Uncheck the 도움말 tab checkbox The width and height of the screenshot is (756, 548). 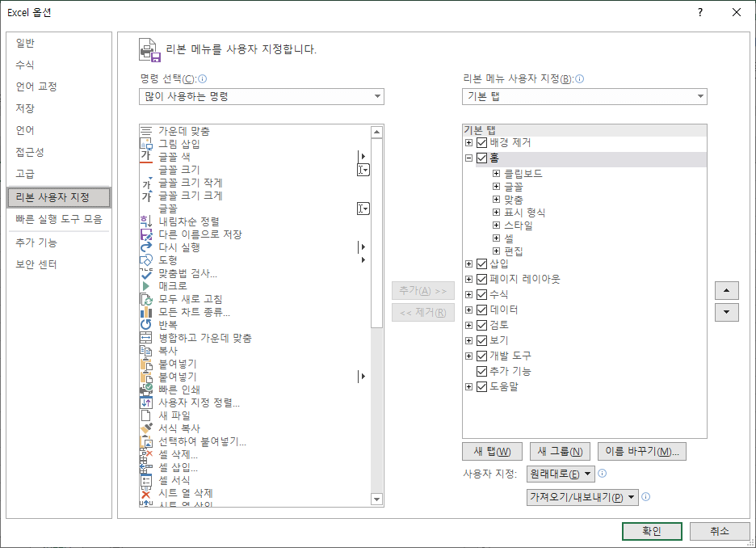[x=481, y=387]
